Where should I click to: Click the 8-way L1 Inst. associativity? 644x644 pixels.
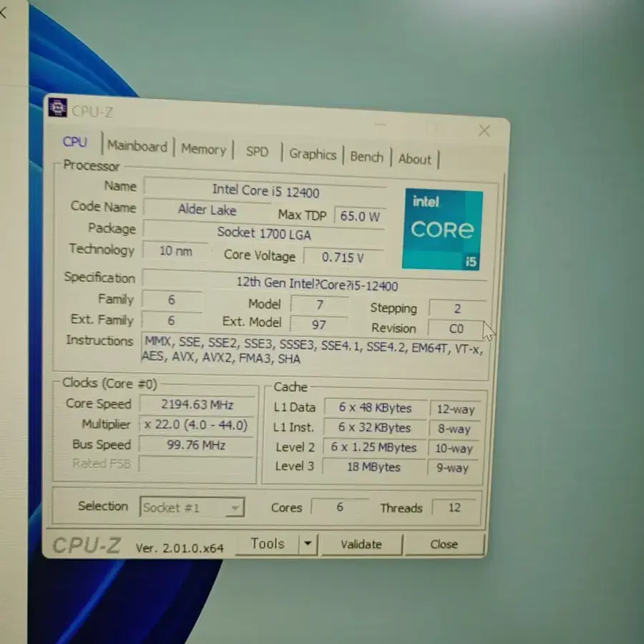tap(454, 429)
